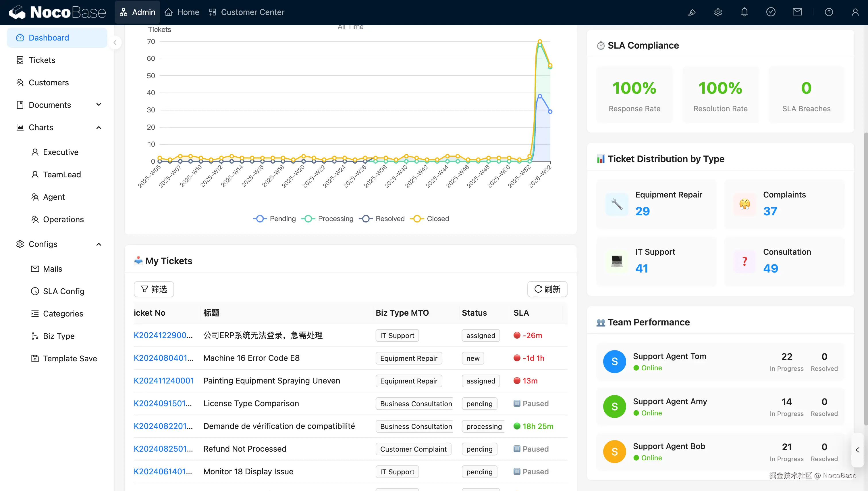The image size is (868, 491).
Task: Open the help question mark icon
Action: [x=829, y=12]
